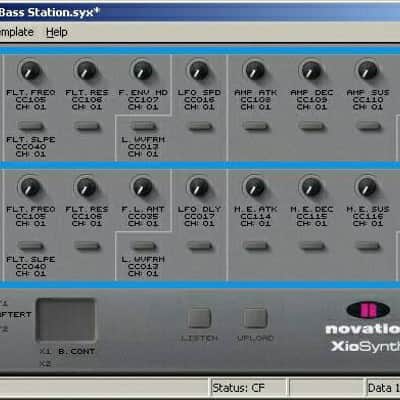The image size is (400, 400).
Task: Toggle the button under M.E. ATK knob
Action: click(x=256, y=246)
